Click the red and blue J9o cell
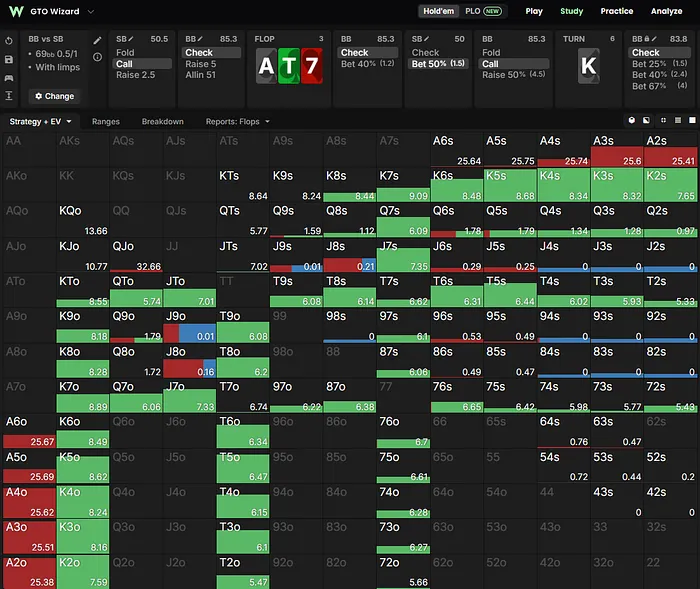The image size is (700, 589). [x=189, y=326]
